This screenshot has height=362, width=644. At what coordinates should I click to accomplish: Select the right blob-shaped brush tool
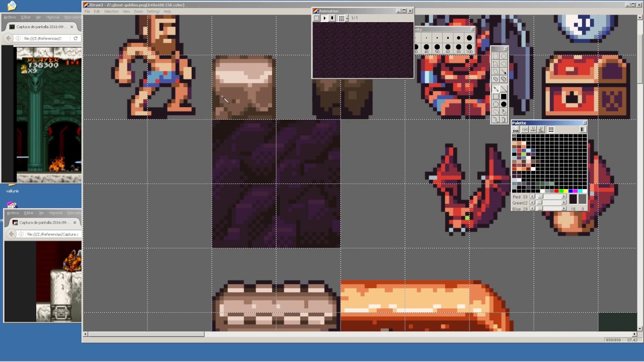[504, 79]
